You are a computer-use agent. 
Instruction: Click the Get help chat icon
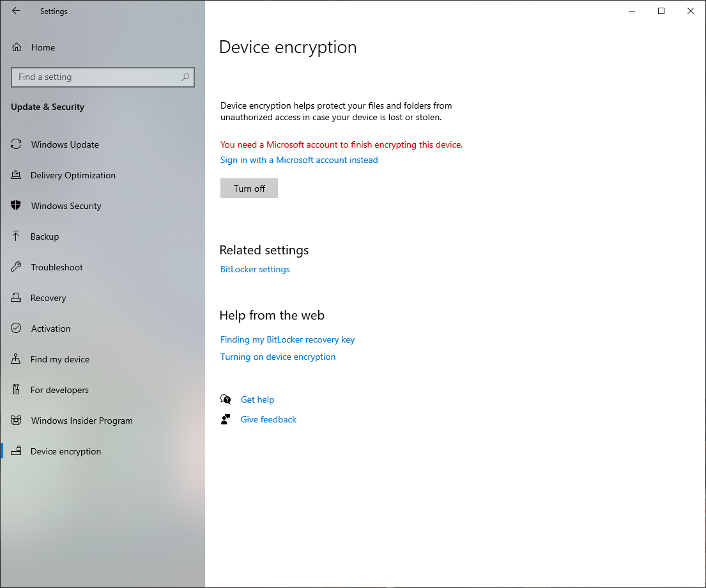(x=226, y=399)
